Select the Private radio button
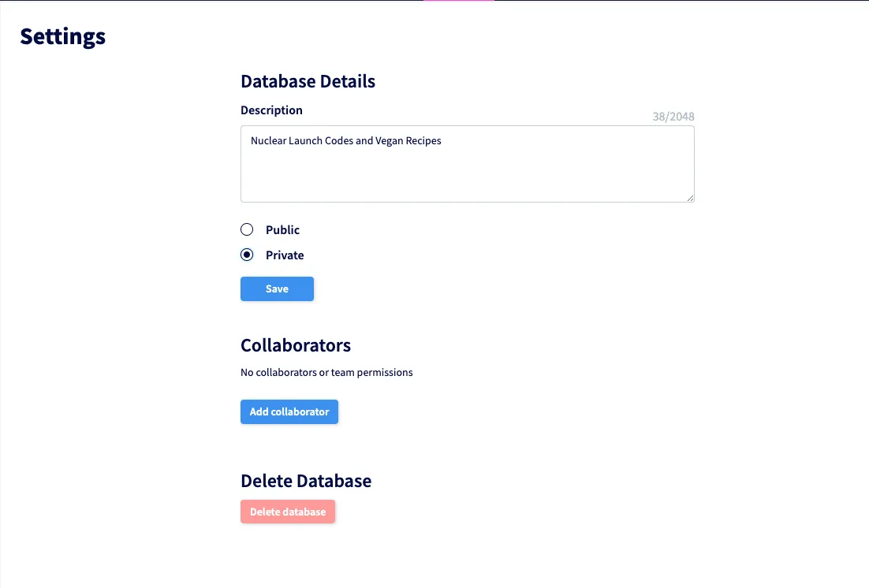Viewport: 869px width, 588px height. 247,255
